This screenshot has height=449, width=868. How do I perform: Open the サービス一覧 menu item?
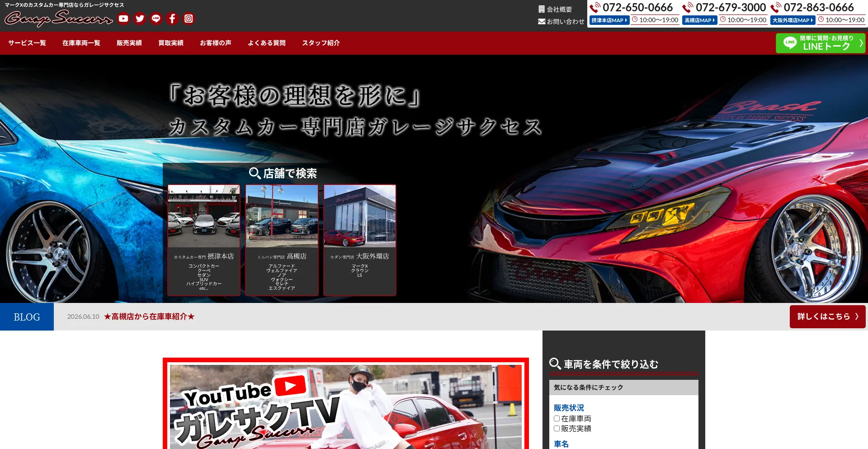[x=27, y=43]
